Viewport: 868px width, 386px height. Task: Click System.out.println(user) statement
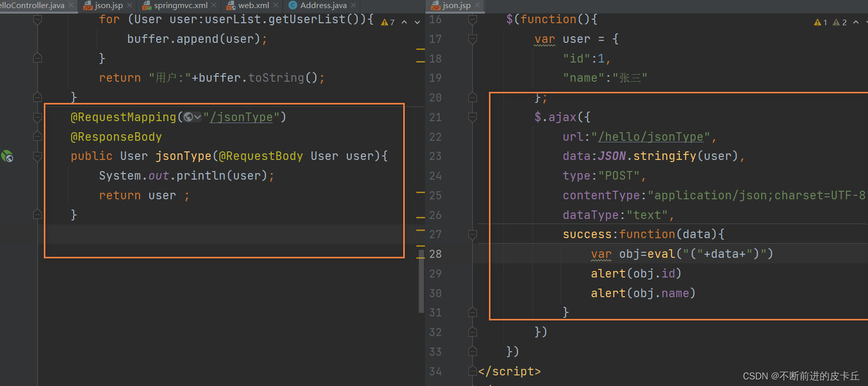[x=187, y=176]
